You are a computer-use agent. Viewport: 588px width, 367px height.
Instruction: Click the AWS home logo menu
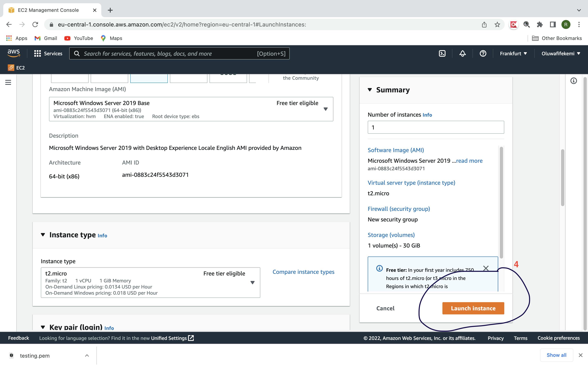click(x=13, y=53)
